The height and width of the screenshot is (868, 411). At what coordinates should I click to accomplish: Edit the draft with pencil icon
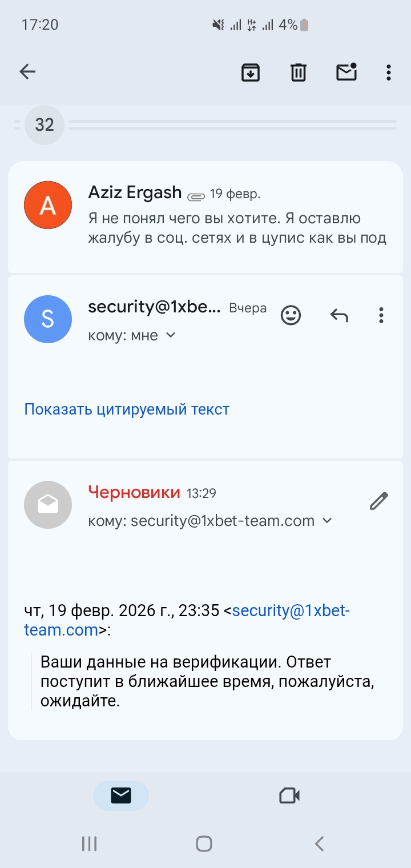point(378,501)
